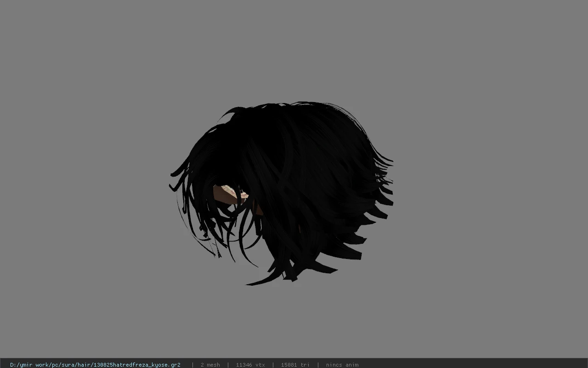Viewport: 588px width, 368px height.
Task: Click empty gray viewport area, top-left
Action: pos(69,55)
